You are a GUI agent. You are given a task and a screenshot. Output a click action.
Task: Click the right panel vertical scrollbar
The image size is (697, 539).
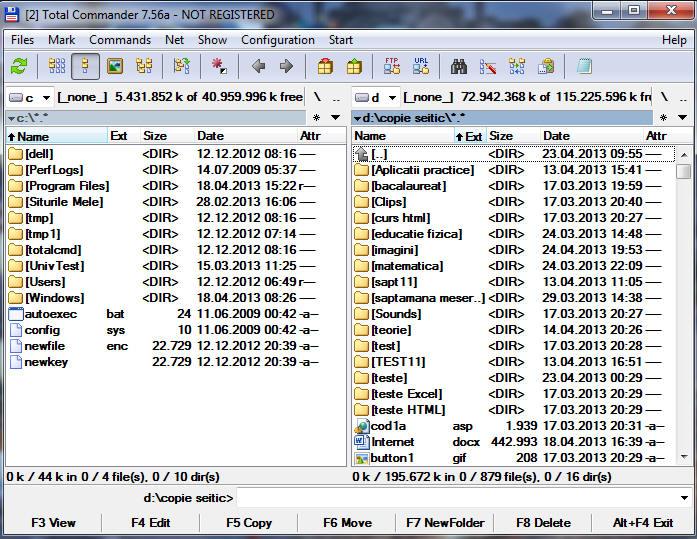coord(682,300)
